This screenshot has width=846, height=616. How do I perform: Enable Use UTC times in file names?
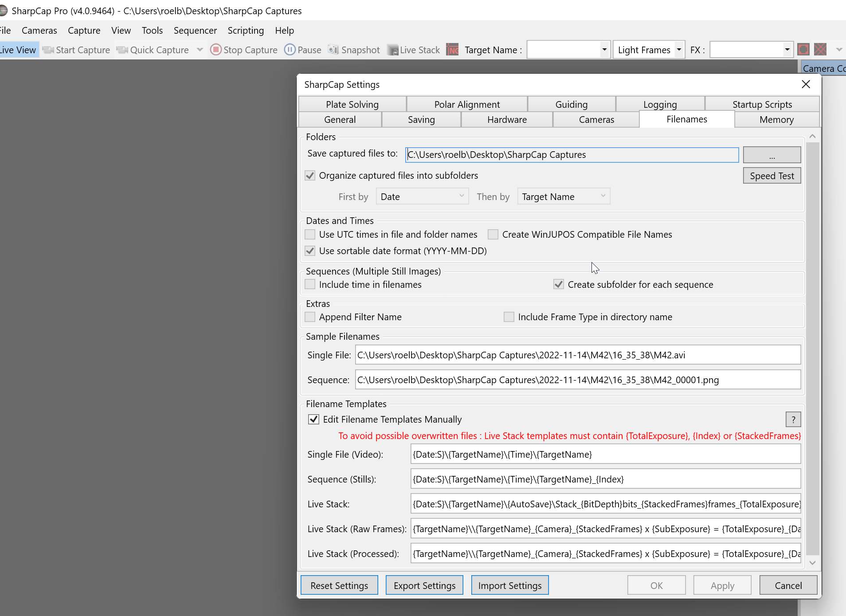[x=310, y=234]
